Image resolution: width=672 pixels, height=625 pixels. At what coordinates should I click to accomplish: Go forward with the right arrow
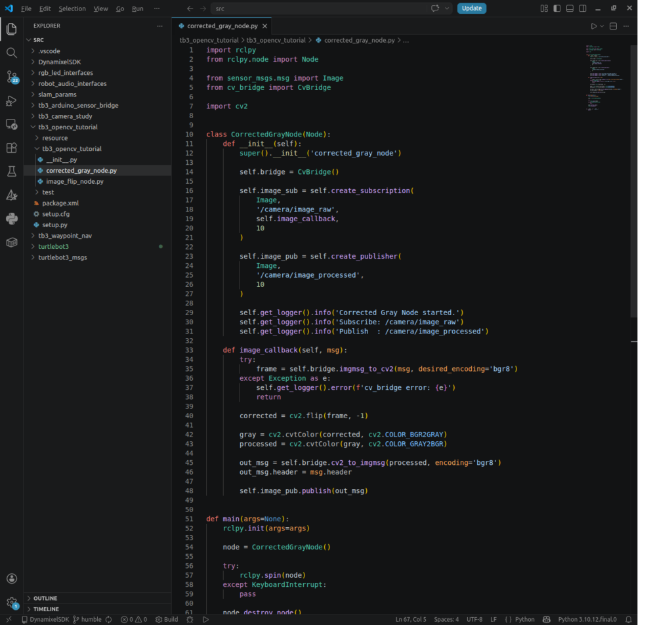coord(203,9)
